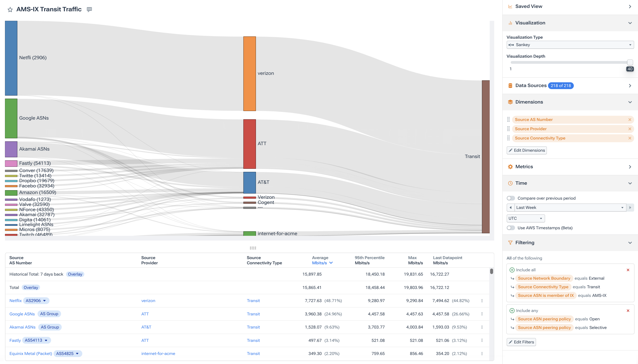Add a condition to the Include any group
The width and height of the screenshot is (638, 364).
512,310
